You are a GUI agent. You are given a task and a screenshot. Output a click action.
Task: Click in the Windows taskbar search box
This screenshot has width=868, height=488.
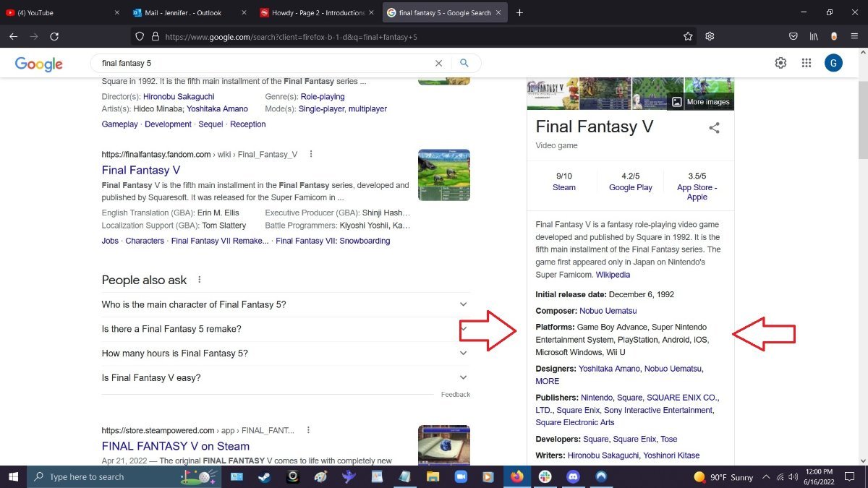pos(123,476)
